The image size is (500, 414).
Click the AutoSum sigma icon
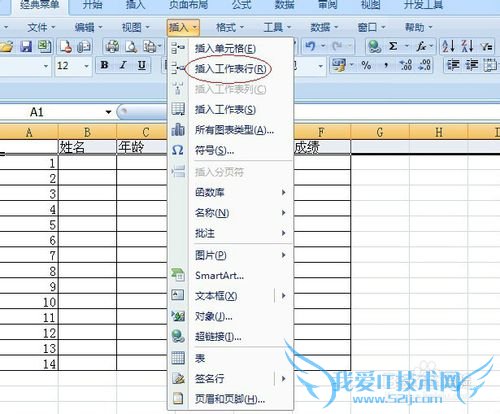[x=393, y=46]
